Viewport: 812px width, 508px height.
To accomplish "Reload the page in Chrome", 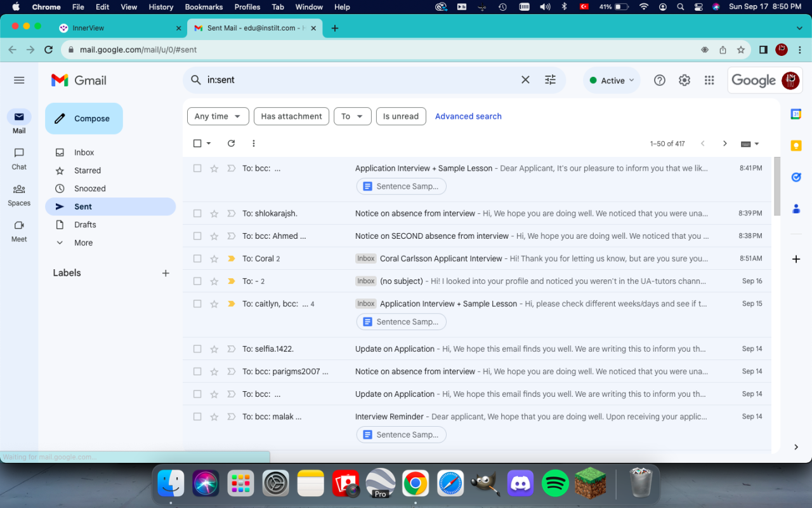I will pos(48,50).
